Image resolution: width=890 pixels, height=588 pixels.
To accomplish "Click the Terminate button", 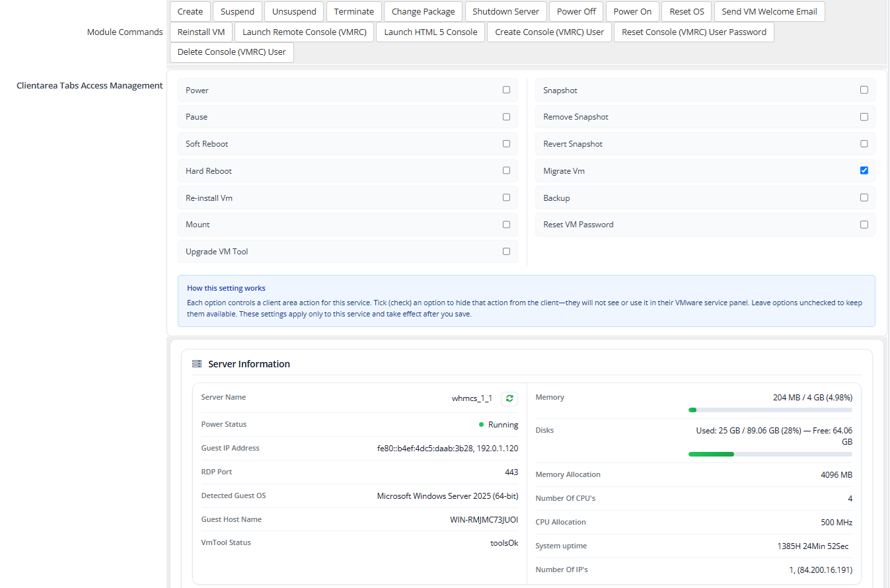I will (353, 12).
